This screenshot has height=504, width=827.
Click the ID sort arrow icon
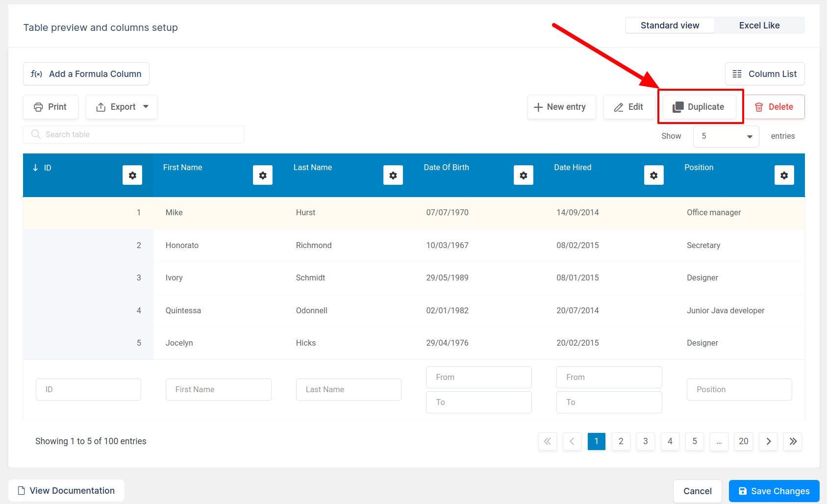click(x=35, y=168)
